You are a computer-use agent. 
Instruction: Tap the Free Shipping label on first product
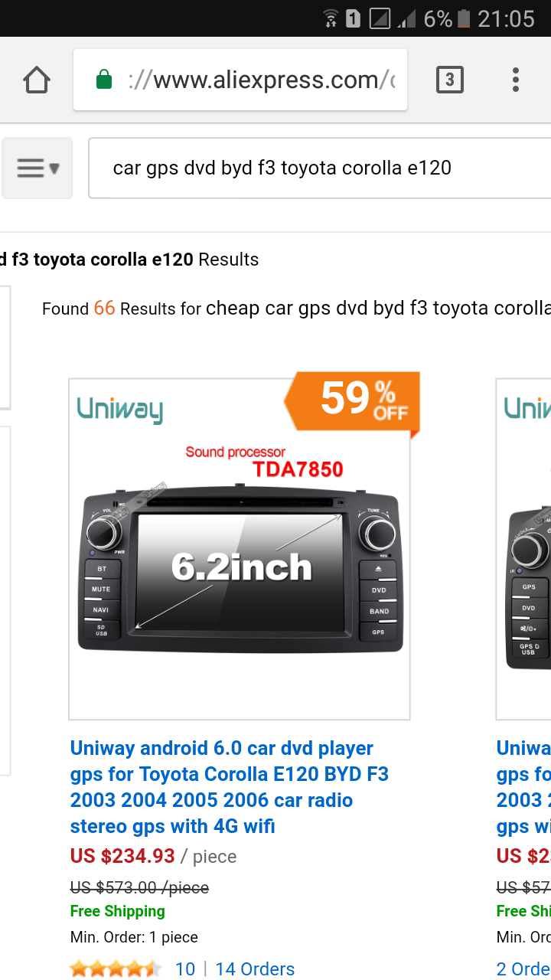pos(118,911)
